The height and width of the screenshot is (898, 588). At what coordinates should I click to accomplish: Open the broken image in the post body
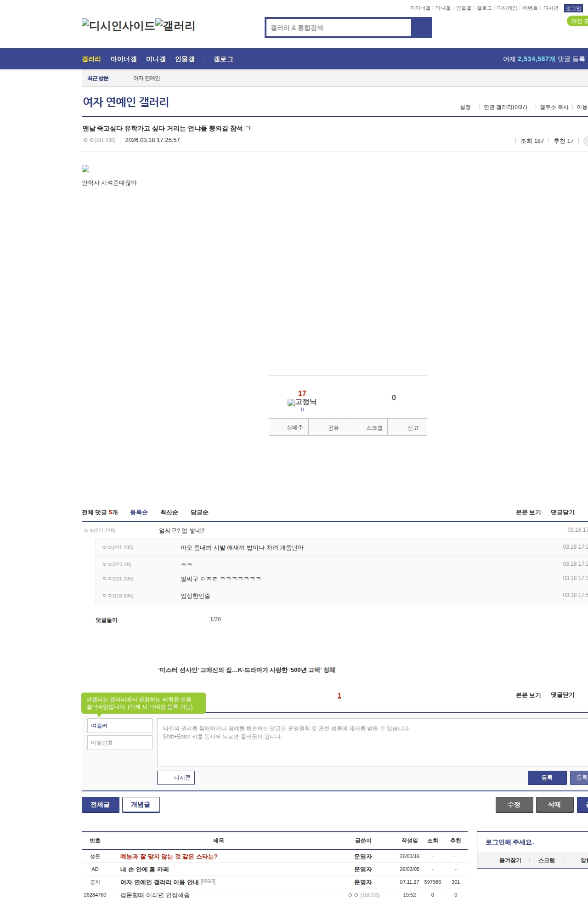(x=85, y=169)
